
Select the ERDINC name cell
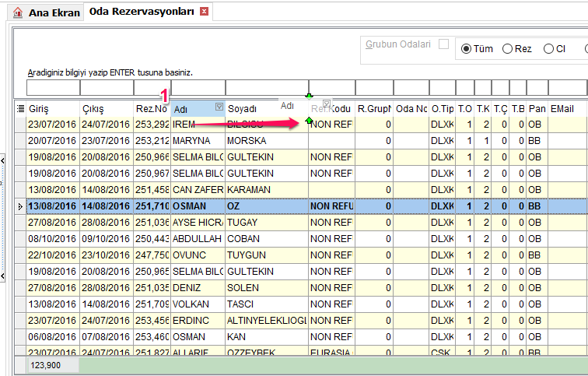tap(198, 321)
